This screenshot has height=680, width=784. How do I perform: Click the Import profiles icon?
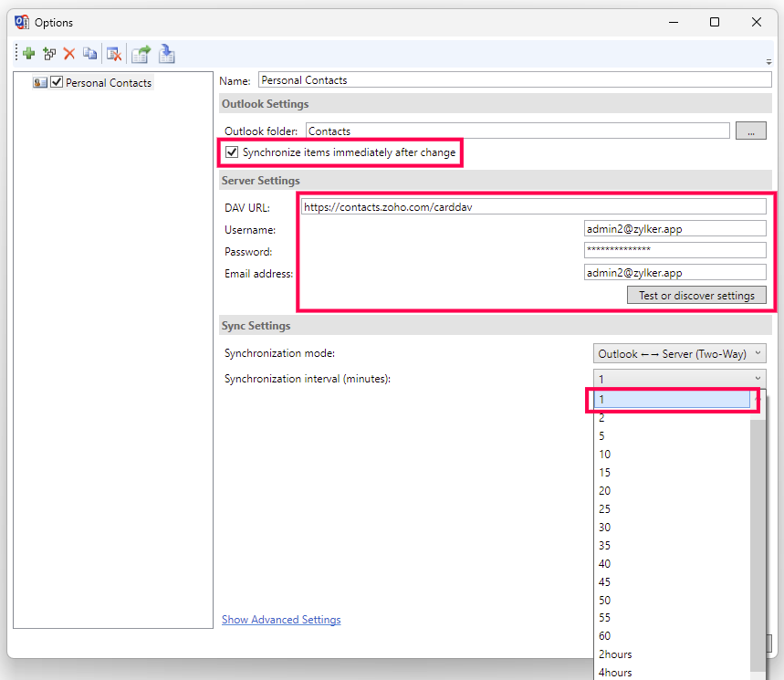pyautogui.click(x=167, y=55)
